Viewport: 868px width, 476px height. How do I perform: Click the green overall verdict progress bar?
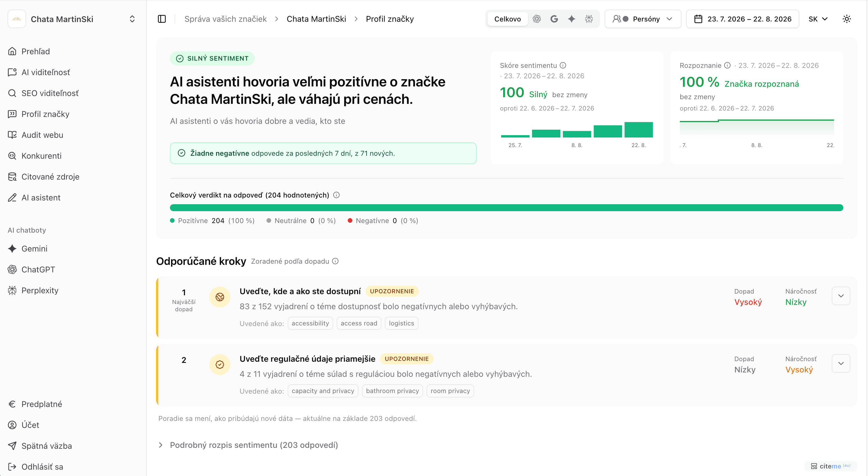506,208
